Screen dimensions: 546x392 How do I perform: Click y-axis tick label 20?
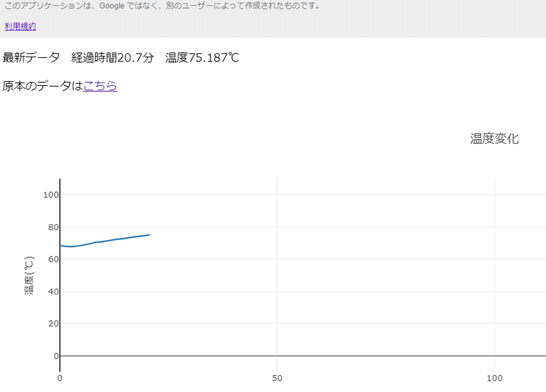point(53,323)
